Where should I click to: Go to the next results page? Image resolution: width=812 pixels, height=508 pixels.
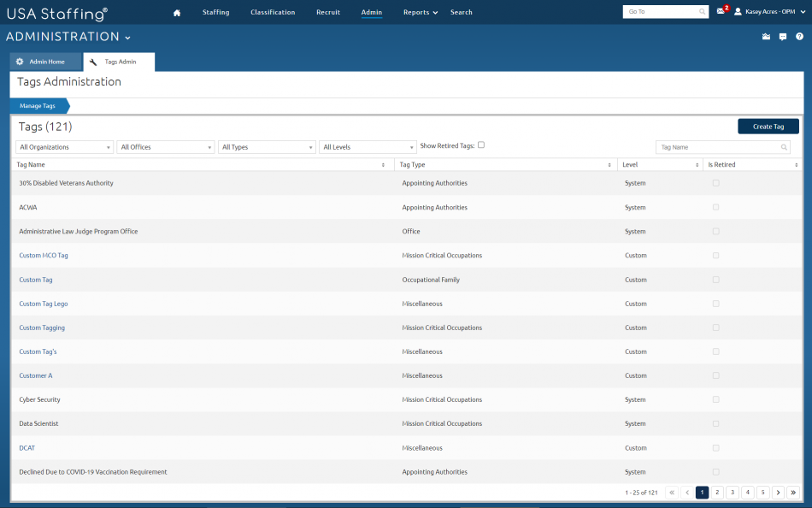coord(778,493)
